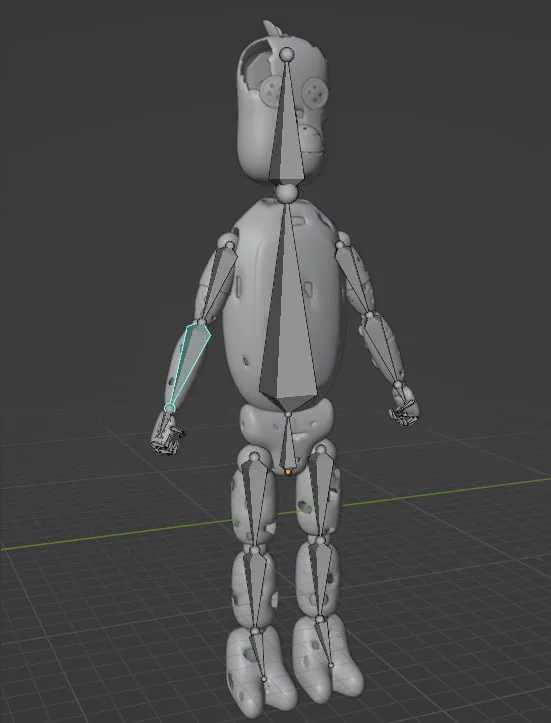Click the hand mesh on the unhighlighted arm
551x723 pixels.
click(404, 408)
